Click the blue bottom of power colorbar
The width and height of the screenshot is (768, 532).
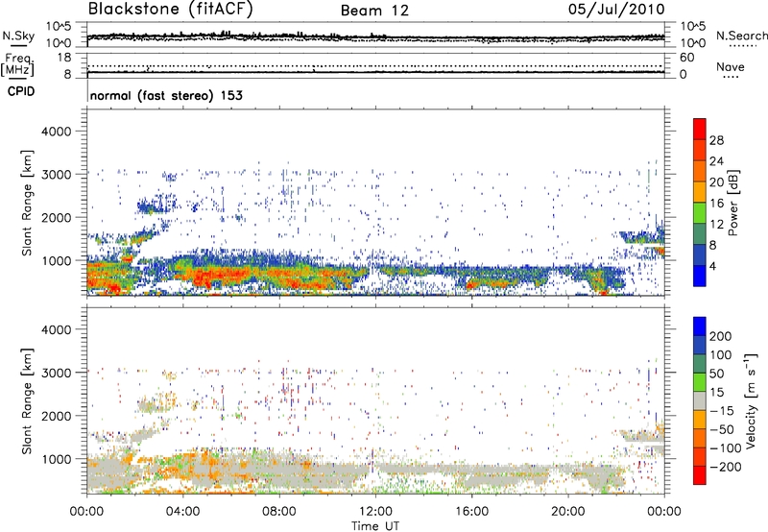pyautogui.click(x=700, y=276)
